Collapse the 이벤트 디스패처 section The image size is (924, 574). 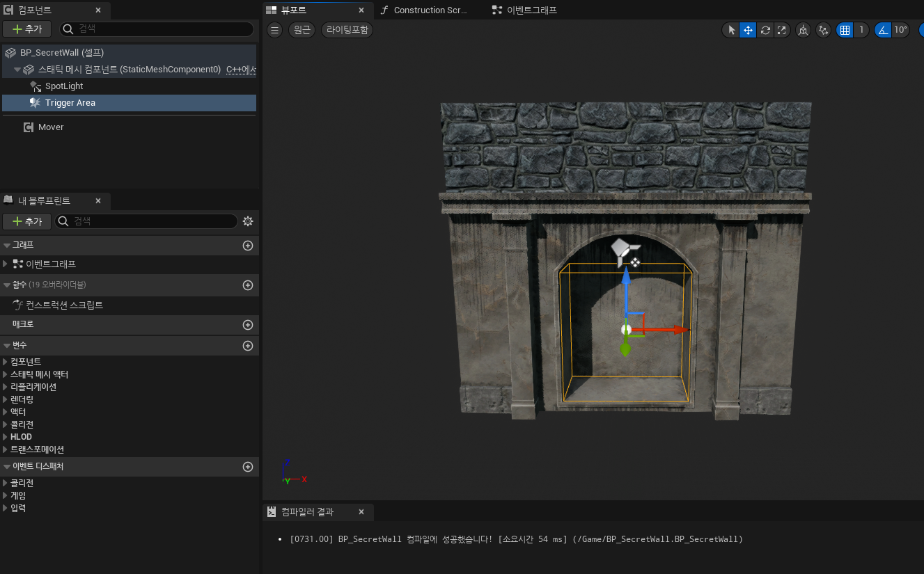pyautogui.click(x=7, y=466)
